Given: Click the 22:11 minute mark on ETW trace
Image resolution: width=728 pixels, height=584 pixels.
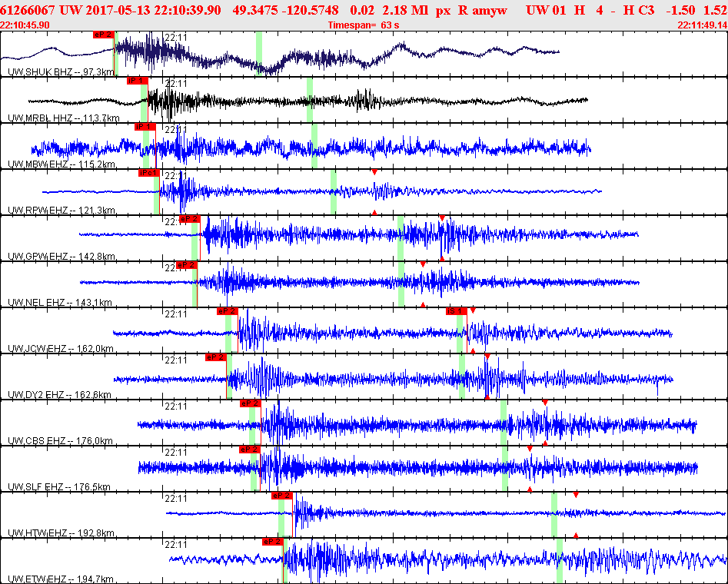Looking at the screenshot, I should [176, 544].
